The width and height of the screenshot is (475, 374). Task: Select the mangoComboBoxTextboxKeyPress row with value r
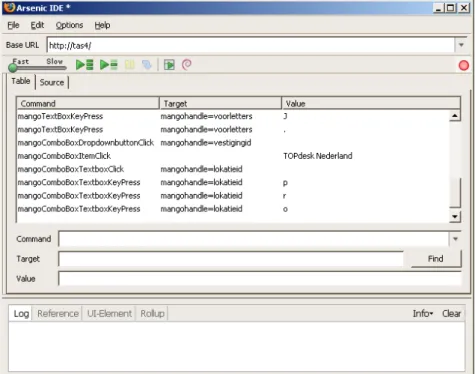coord(233,196)
